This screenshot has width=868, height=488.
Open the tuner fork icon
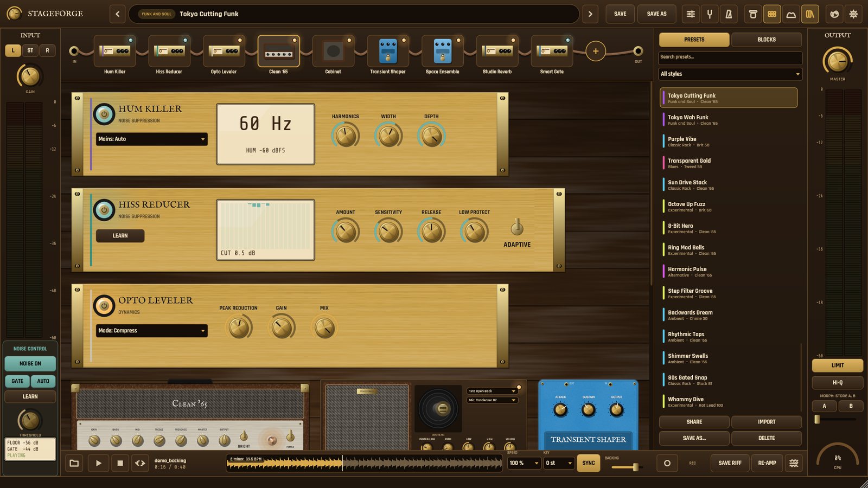(x=710, y=14)
